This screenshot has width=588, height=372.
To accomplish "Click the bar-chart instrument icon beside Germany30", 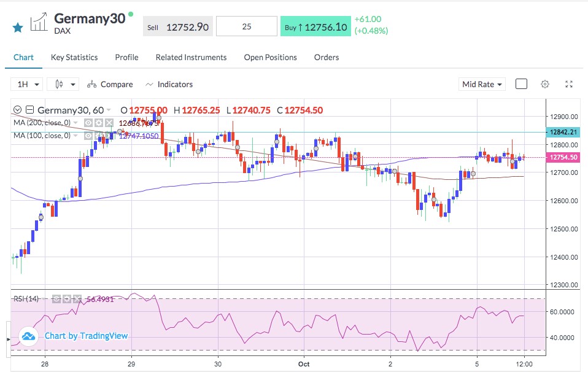I will (39, 21).
